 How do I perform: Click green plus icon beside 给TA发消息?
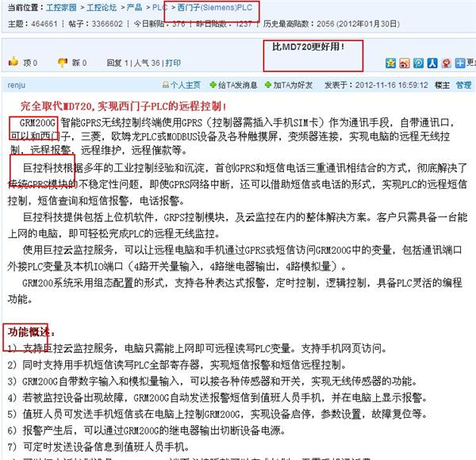point(213,85)
